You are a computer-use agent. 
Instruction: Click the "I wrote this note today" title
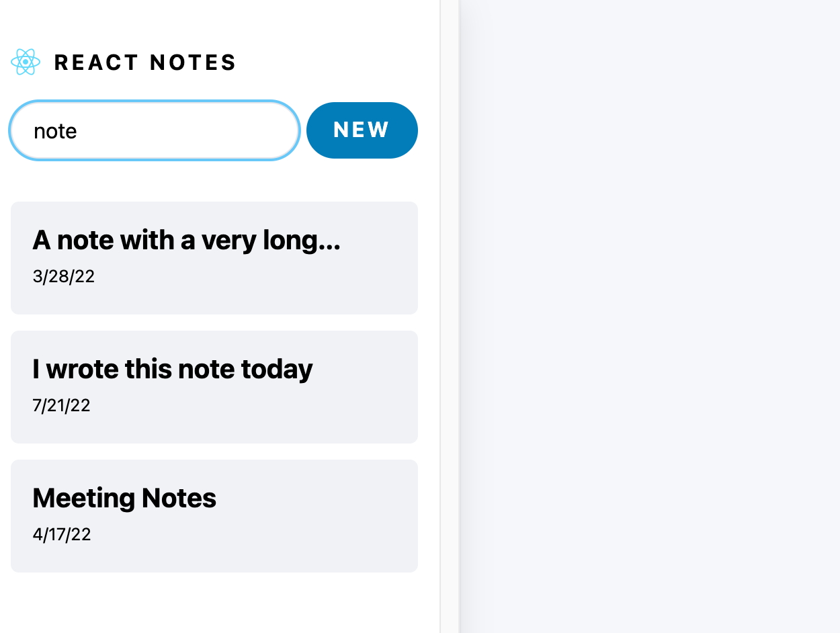172,369
